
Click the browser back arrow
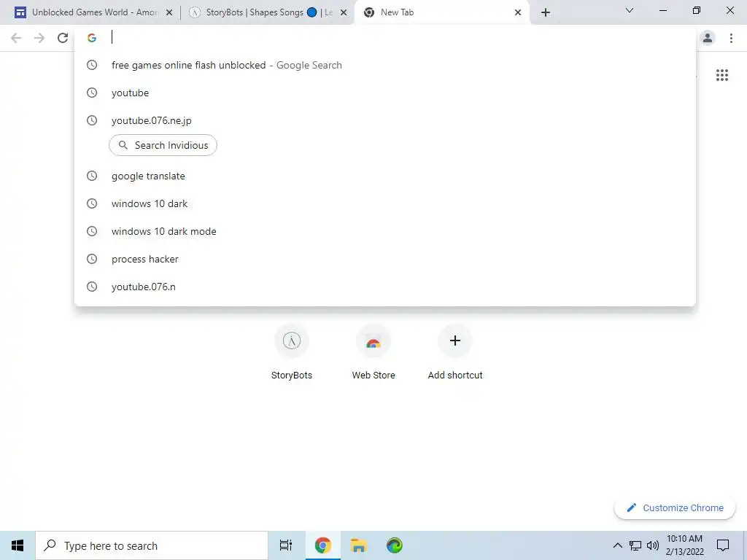pyautogui.click(x=16, y=38)
